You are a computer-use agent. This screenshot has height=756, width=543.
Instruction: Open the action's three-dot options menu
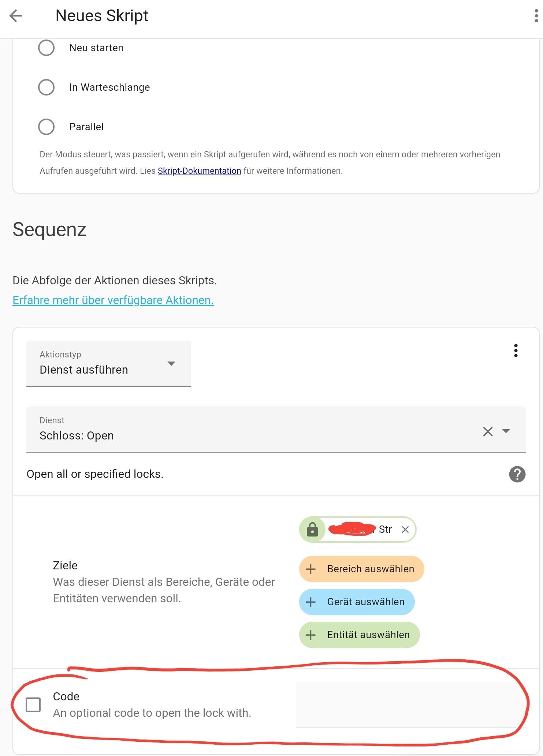[x=516, y=351]
